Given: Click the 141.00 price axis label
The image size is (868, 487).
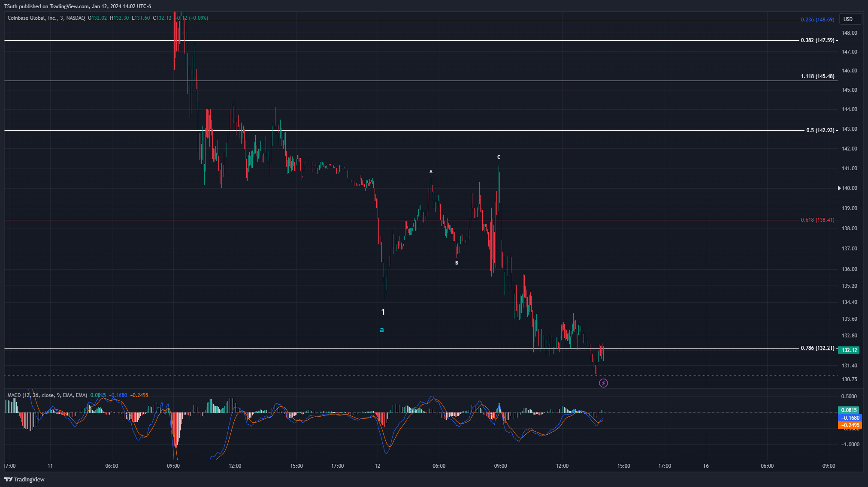Looking at the screenshot, I should click(x=849, y=168).
